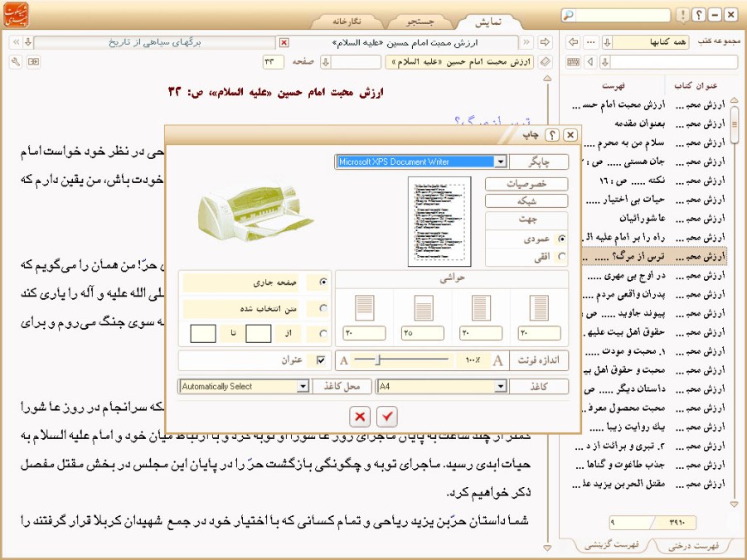This screenshot has height=560, width=747.
Task: Click the question mark in the چاپ dialog title
Action: 552,135
